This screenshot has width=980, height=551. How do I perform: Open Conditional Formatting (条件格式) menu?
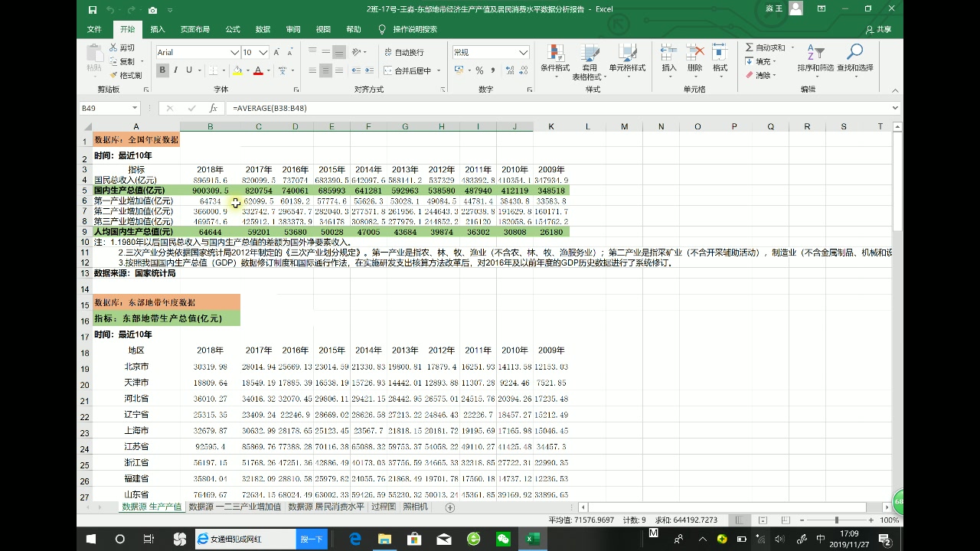[555, 61]
